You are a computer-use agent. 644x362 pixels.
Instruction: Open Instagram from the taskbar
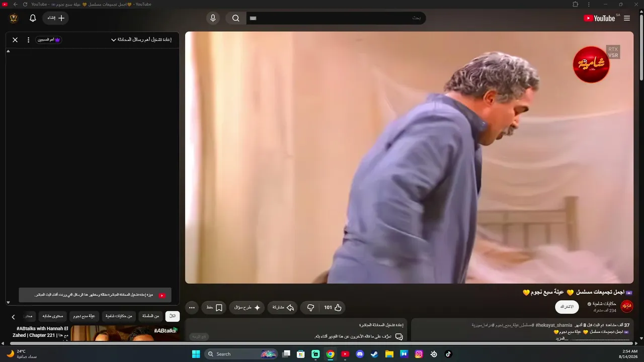point(419,354)
